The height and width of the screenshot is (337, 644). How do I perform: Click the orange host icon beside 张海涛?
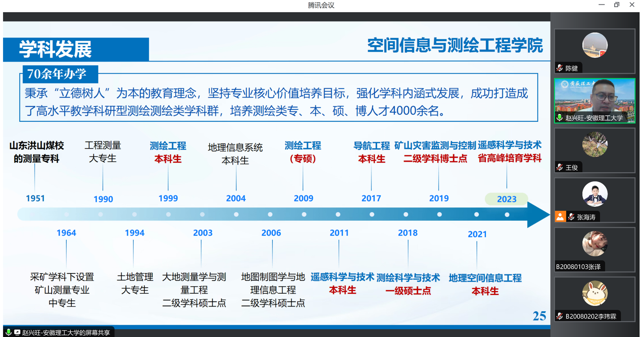coord(560,217)
